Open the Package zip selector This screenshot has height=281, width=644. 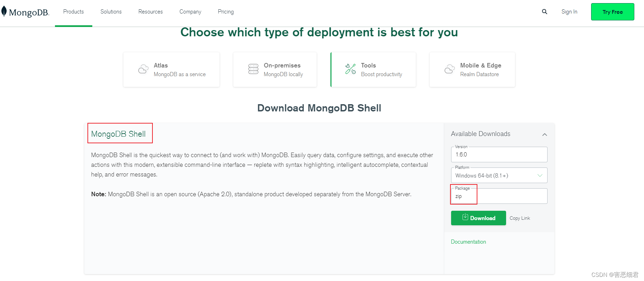coord(499,196)
